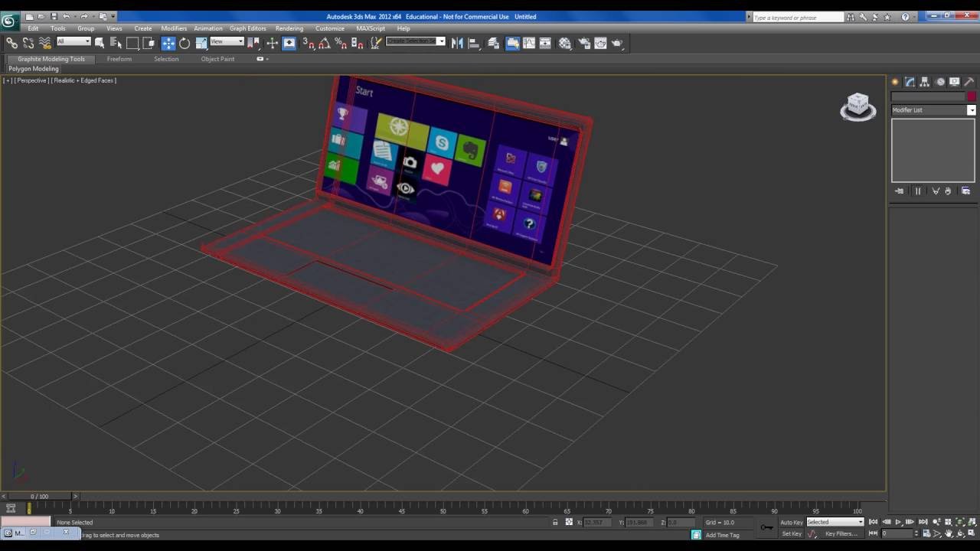Screen dimensions: 980x551
Task: Choose the Select Object tool
Action: [x=100, y=44]
